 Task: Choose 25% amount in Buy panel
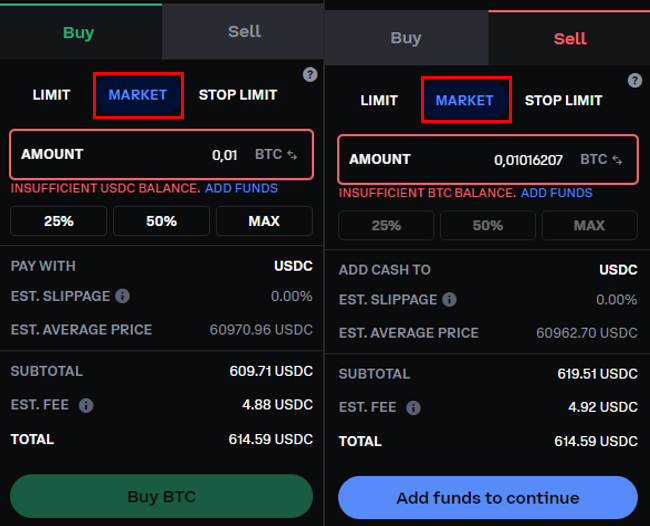click(x=59, y=221)
